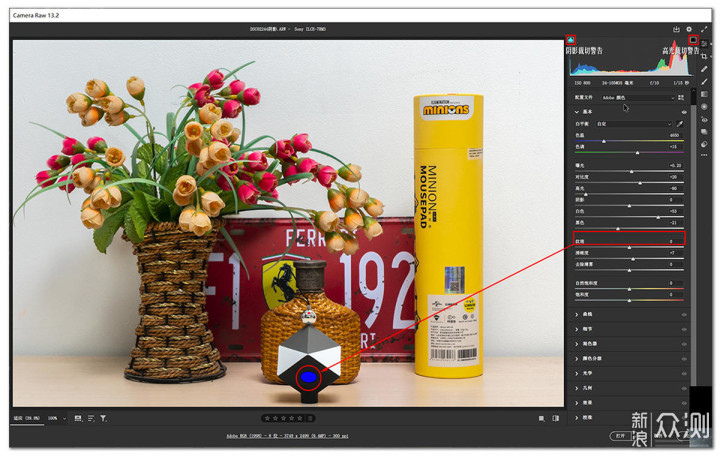
Task: Toggle the shadow clipping warning indicator
Action: [571, 40]
